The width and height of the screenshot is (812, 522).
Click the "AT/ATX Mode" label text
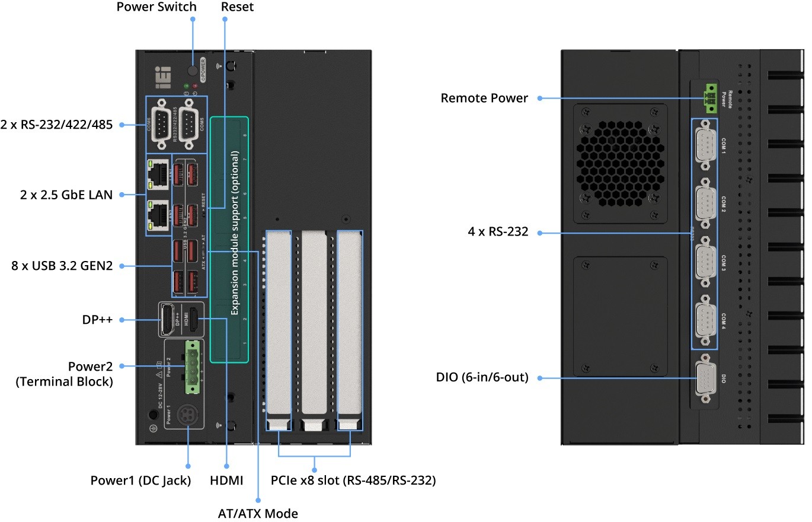[x=258, y=513]
